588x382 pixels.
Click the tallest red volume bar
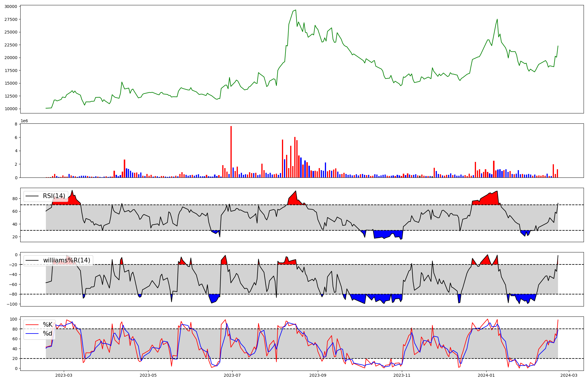click(x=231, y=152)
